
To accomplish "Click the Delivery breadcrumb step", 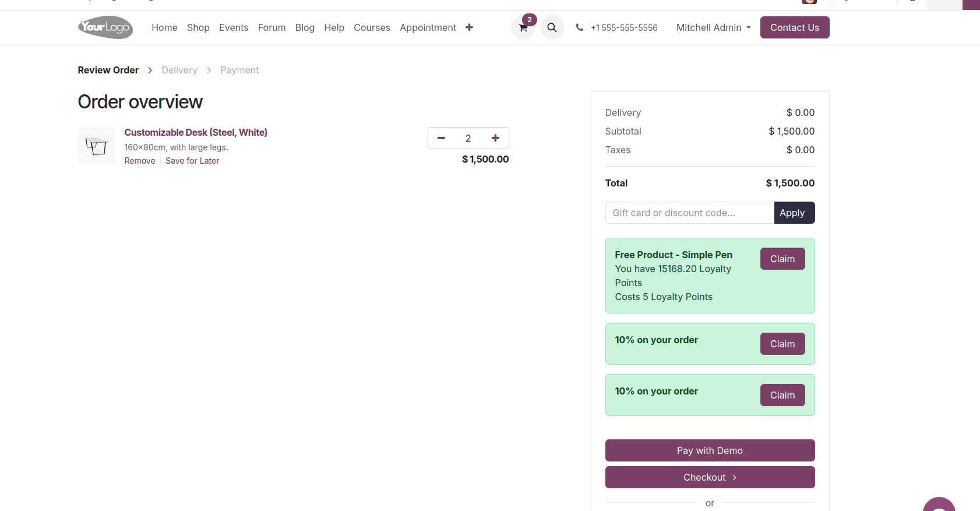I will (179, 70).
